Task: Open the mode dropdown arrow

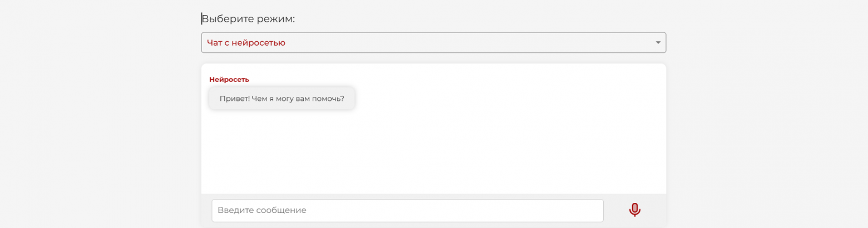Action: pos(658,42)
